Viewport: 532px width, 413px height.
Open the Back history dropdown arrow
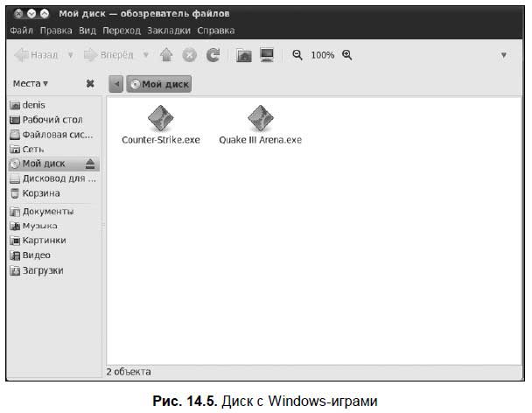71,55
